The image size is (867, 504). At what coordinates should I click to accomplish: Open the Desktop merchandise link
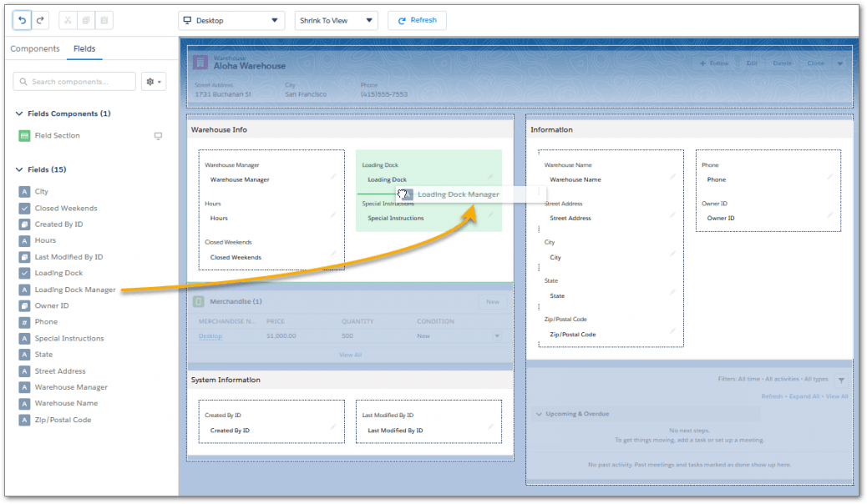[210, 336]
